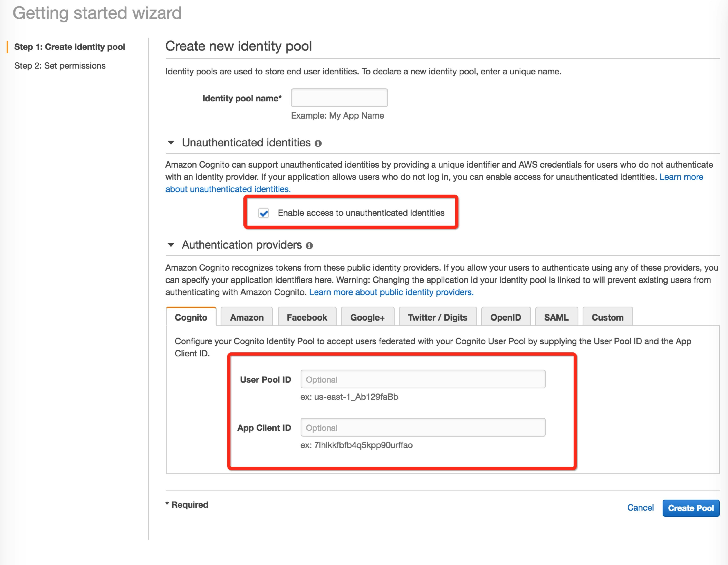This screenshot has width=728, height=565.
Task: Switch to the SAML tab
Action: 556,317
